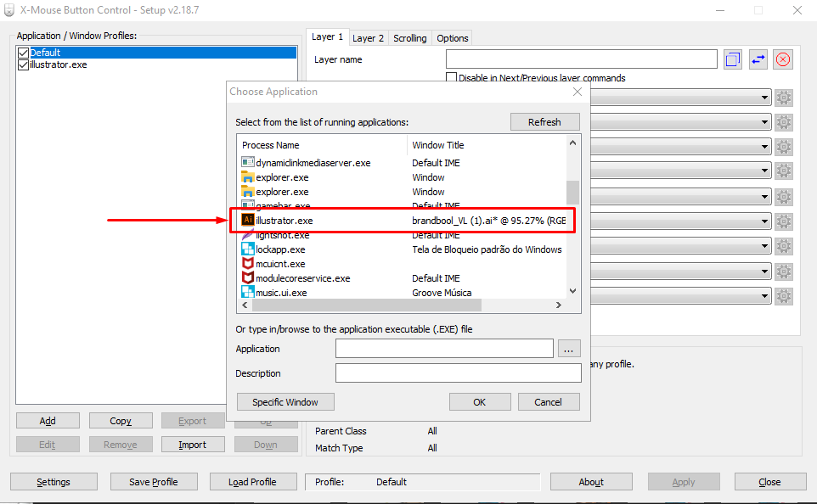Screen dimensions: 817x504
Task: Click the Specific Window button
Action: coord(285,401)
